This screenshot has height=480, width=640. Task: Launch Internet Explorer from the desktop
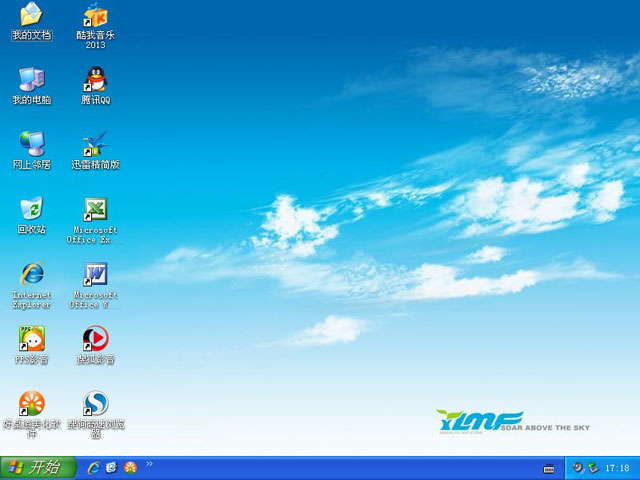point(31,274)
